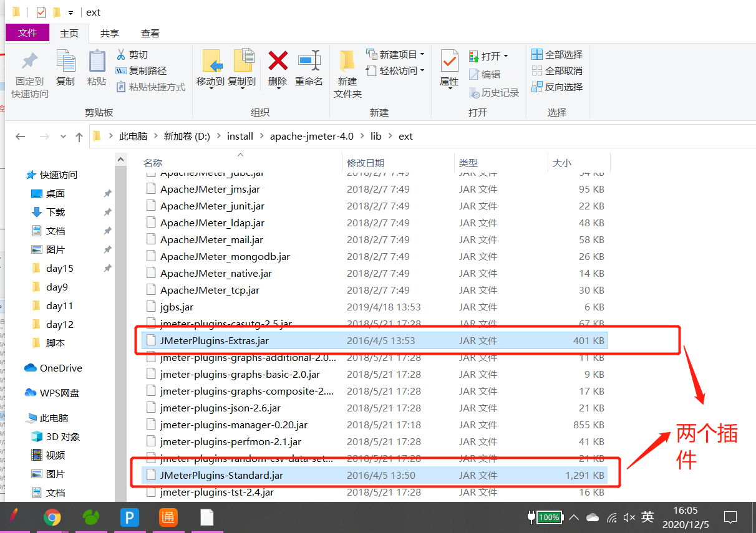Click the Cut (剪切) scissors button
756x533 pixels.
point(132,55)
